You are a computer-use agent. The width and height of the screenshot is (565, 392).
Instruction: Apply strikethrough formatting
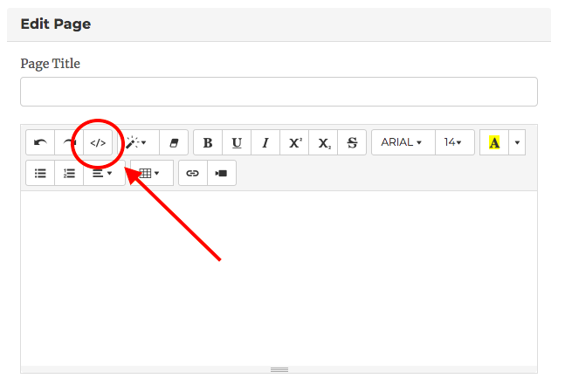coord(352,142)
